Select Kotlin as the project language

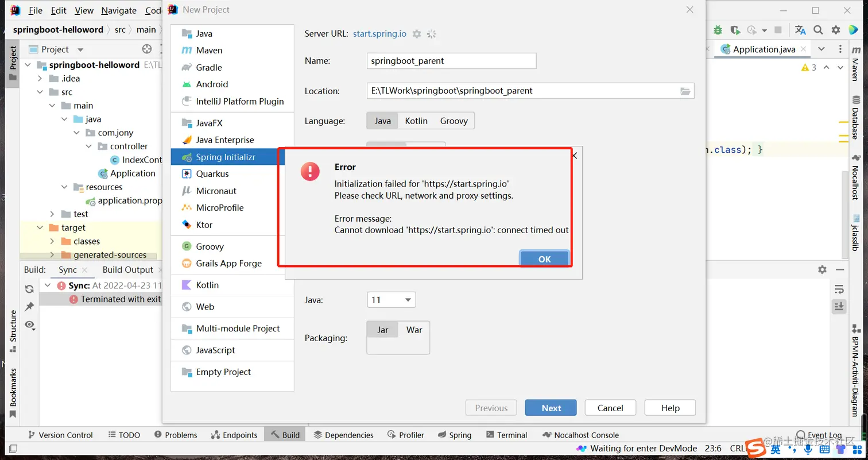point(416,121)
